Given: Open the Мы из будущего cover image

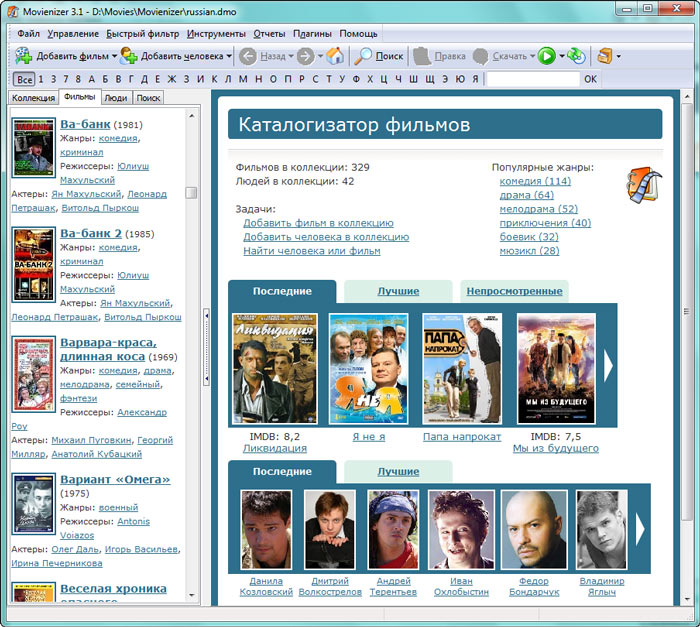Looking at the screenshot, I should 556,368.
